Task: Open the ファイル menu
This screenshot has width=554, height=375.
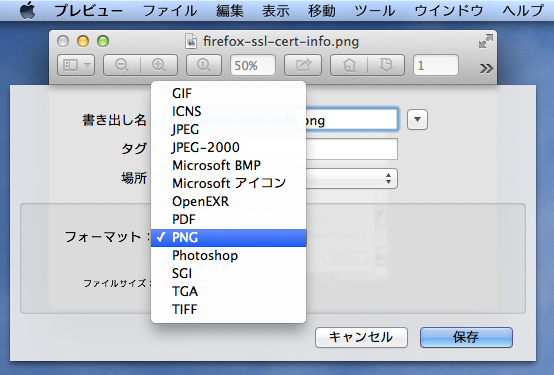Action: point(170,11)
